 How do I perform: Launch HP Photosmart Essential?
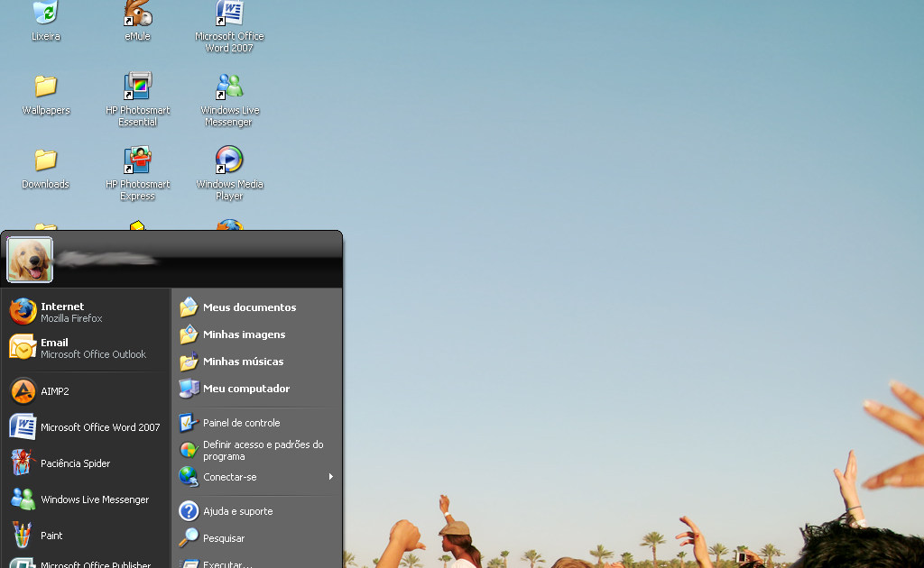(x=137, y=93)
